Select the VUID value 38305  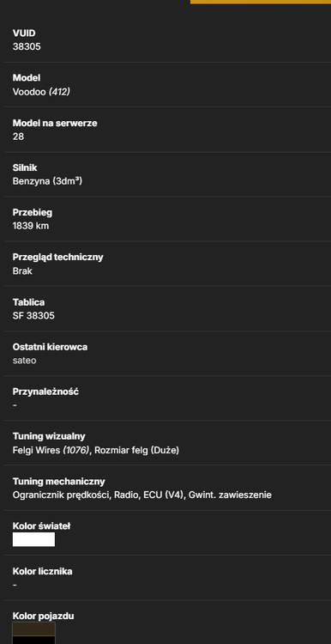27,46
